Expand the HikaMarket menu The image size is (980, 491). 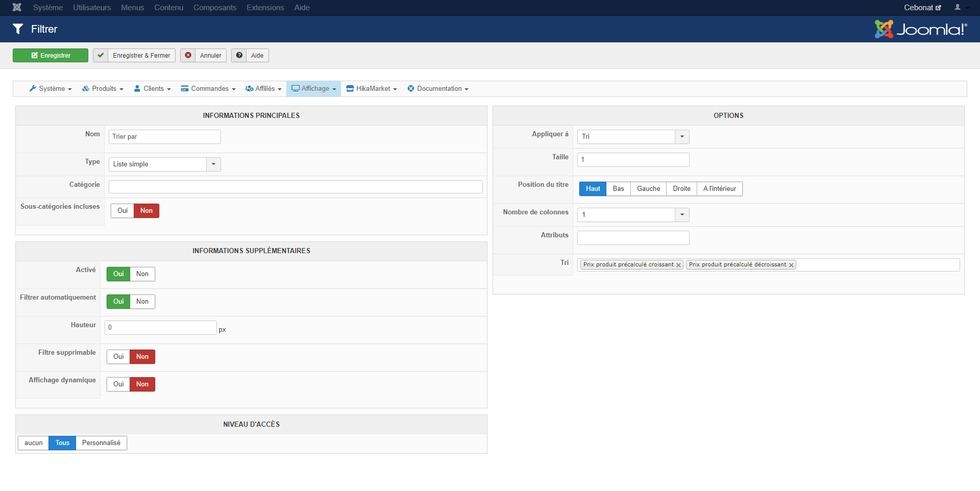point(372,89)
